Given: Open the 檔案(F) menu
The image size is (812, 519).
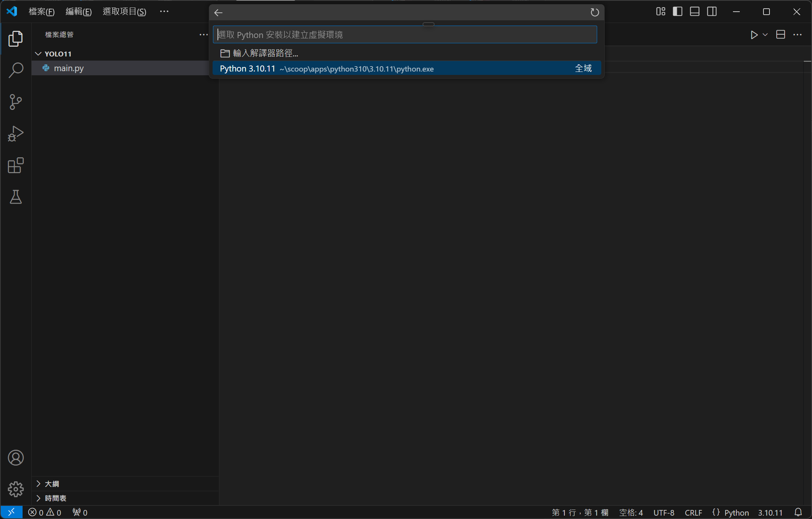Looking at the screenshot, I should (x=41, y=12).
